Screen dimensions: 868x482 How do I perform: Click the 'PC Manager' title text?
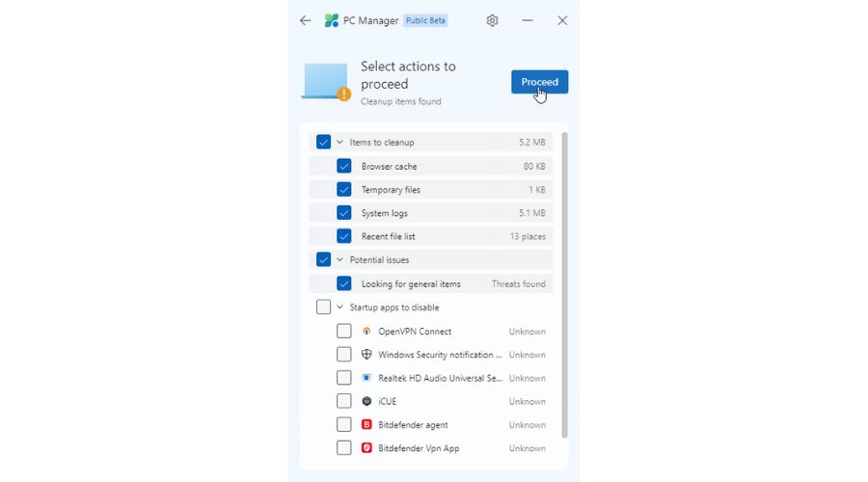[x=370, y=20]
